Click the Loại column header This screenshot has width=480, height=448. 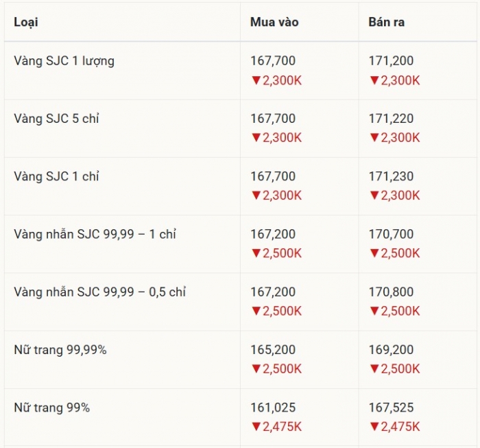click(26, 22)
